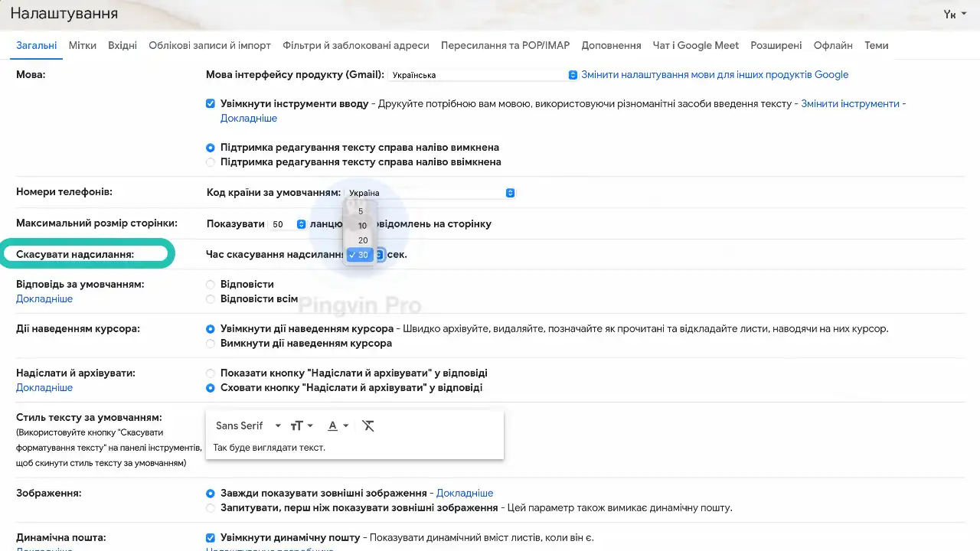Open the Офлайн tab

(x=833, y=45)
